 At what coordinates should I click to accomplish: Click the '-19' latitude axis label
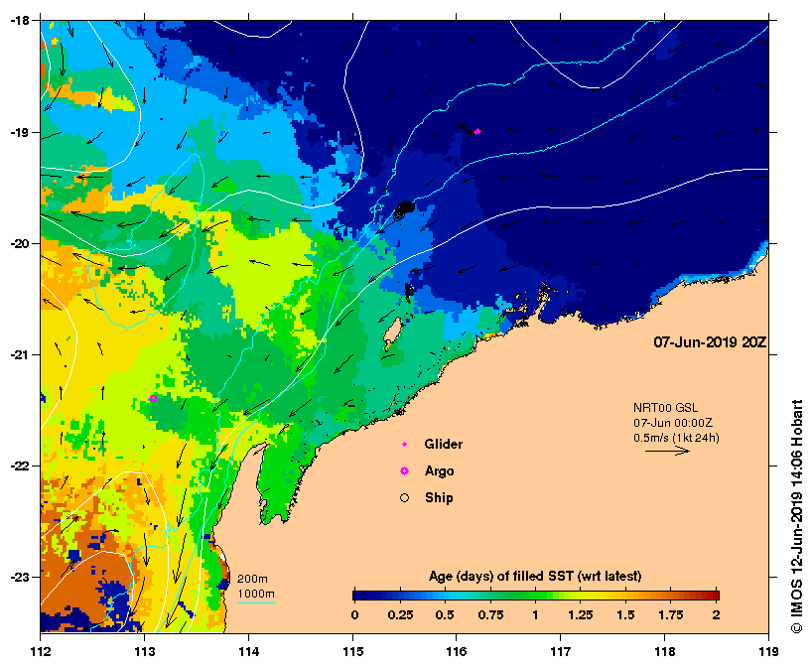click(19, 132)
